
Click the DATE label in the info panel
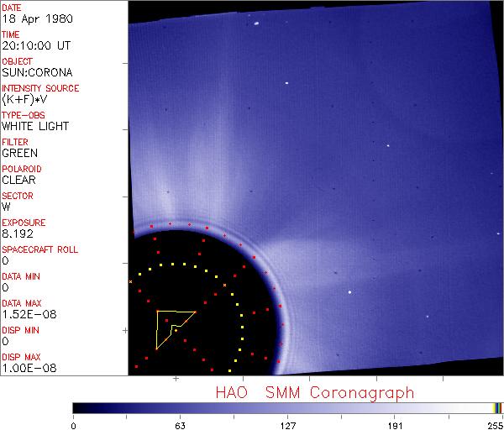coord(12,8)
